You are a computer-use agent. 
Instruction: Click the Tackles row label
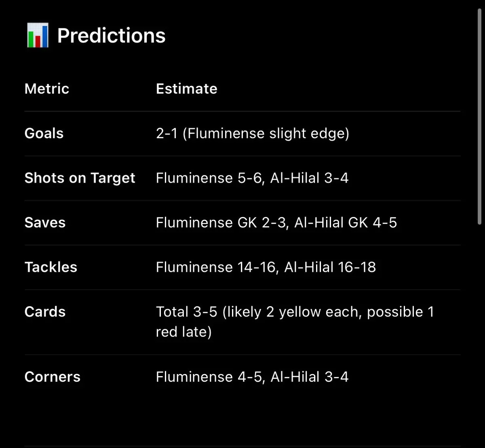point(51,267)
